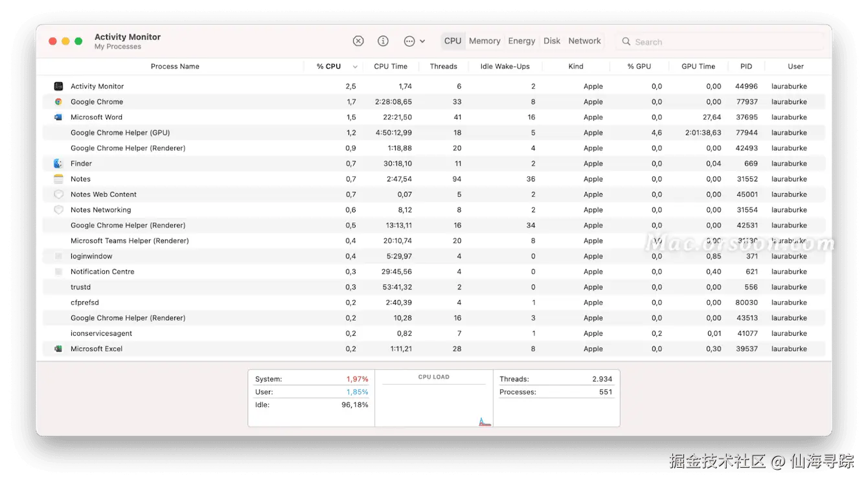Sort by CPU Time column header
868x484 pixels.
point(391,66)
